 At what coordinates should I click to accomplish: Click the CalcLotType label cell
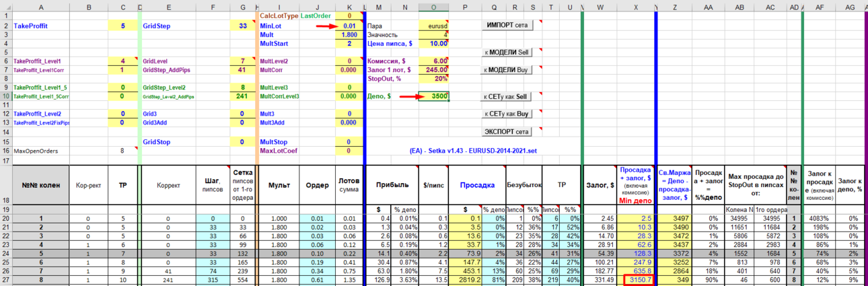279,15
